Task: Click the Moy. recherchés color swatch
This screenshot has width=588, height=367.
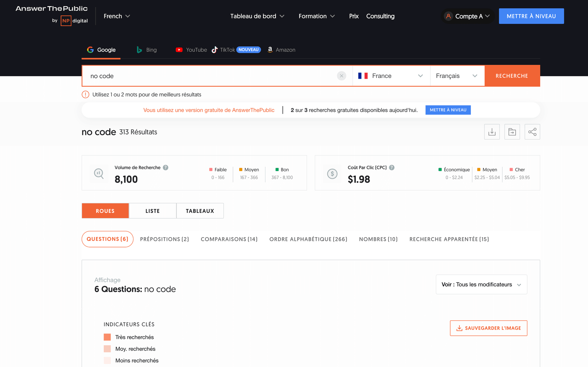Action: pos(107,349)
